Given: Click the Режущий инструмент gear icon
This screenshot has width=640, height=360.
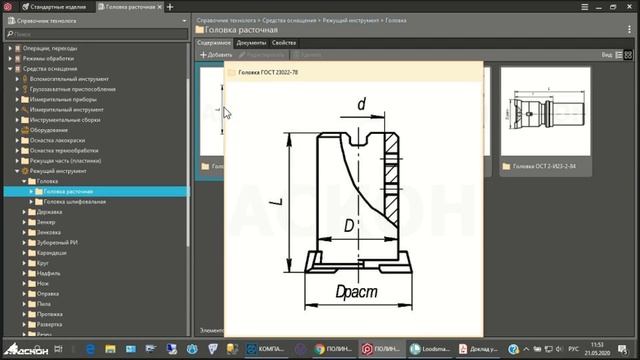Looking at the screenshot, I should [x=25, y=171].
